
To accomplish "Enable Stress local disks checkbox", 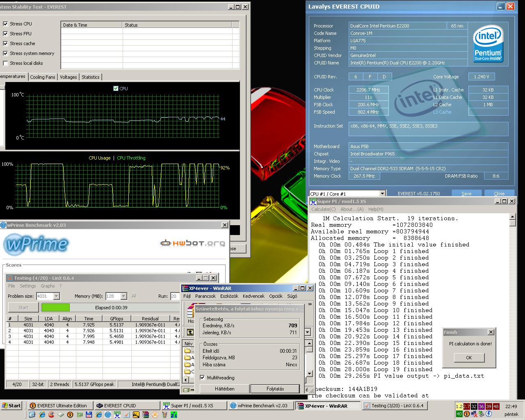I will click(x=5, y=63).
